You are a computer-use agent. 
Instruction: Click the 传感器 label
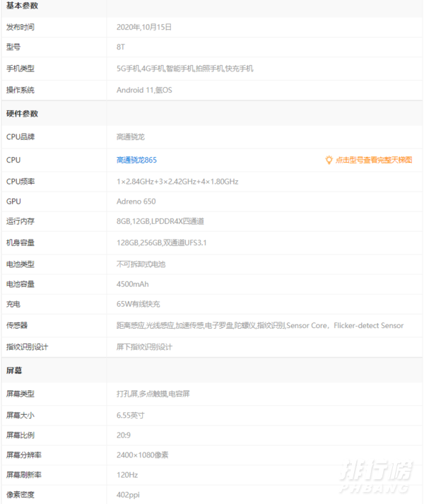pyautogui.click(x=17, y=326)
